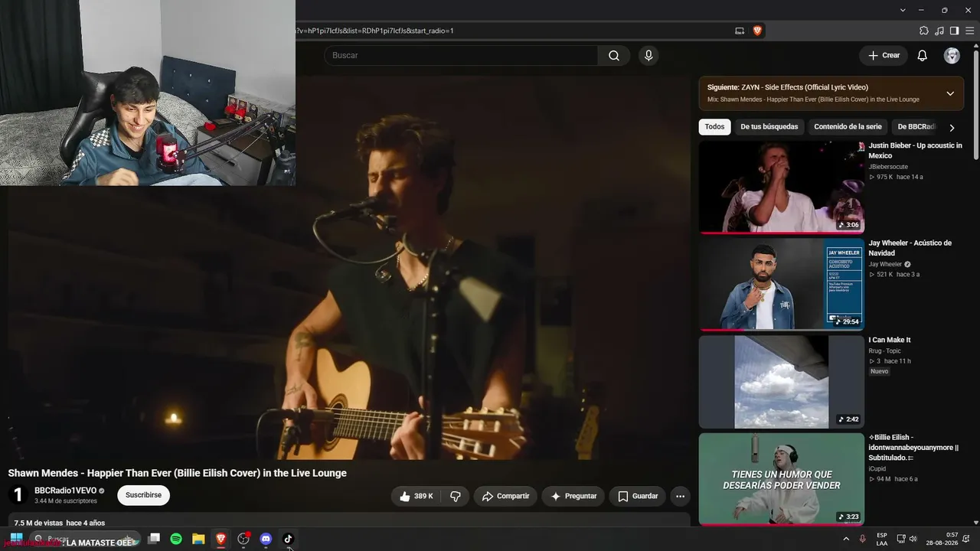Open TikTok from the taskbar
This screenshot has width=980, height=551.
[288, 539]
